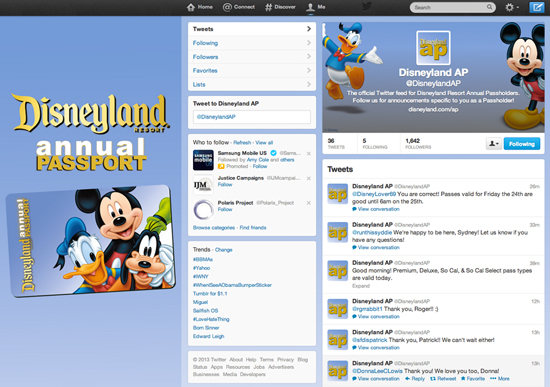Open the @rgrrabbit1 mention
The width and height of the screenshot is (550, 387).
pos(367,309)
